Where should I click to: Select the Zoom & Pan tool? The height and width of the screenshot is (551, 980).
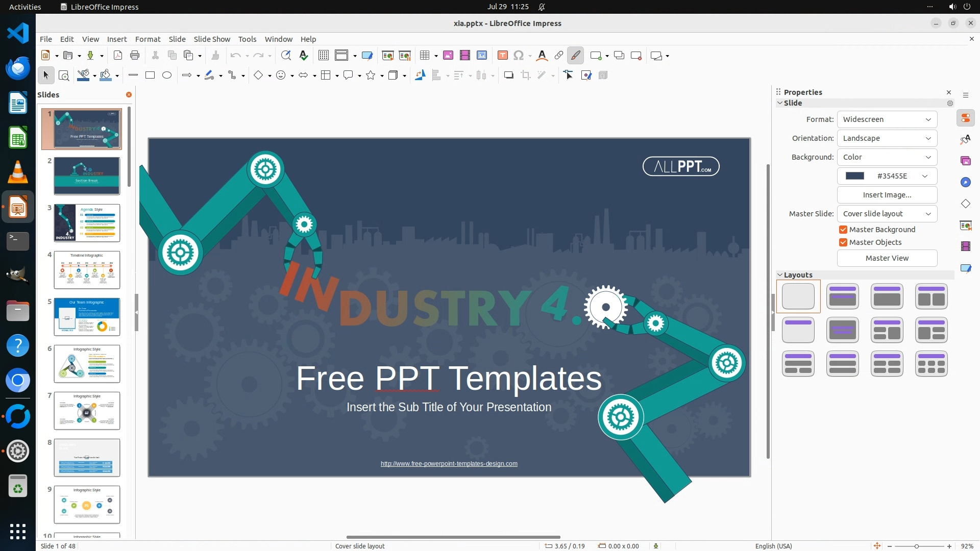coord(64,76)
